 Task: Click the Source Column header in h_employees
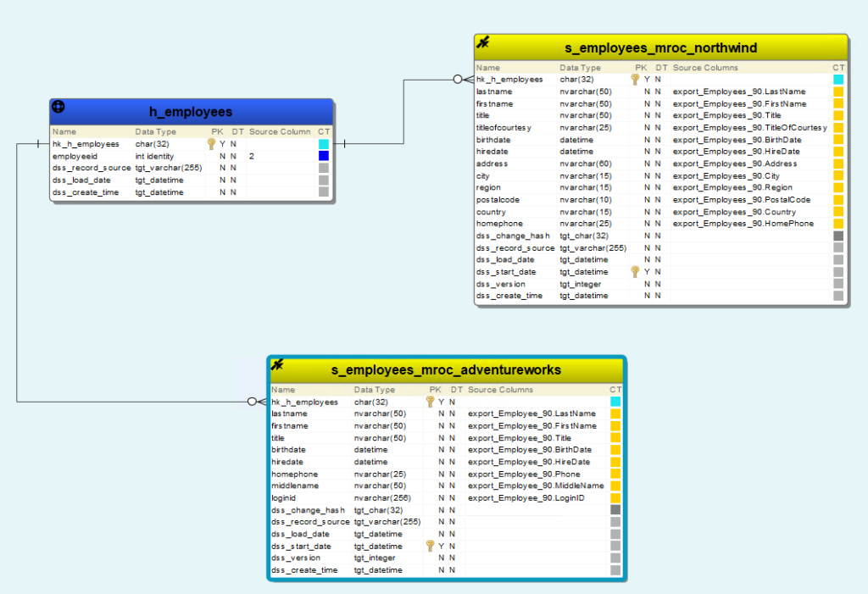click(280, 131)
